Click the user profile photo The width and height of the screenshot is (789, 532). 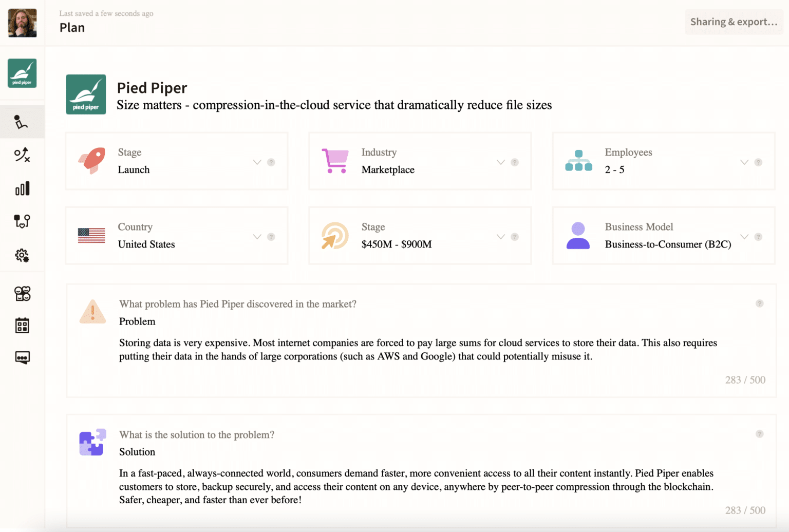pyautogui.click(x=22, y=23)
